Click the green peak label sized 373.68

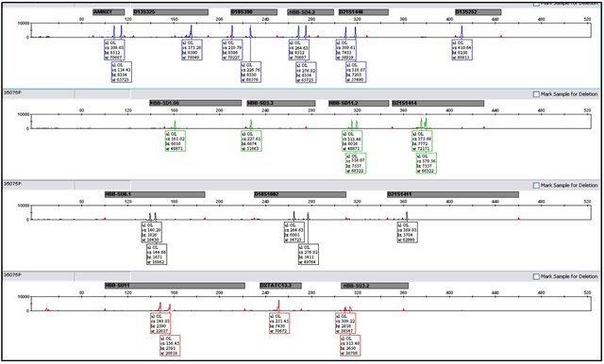point(422,141)
